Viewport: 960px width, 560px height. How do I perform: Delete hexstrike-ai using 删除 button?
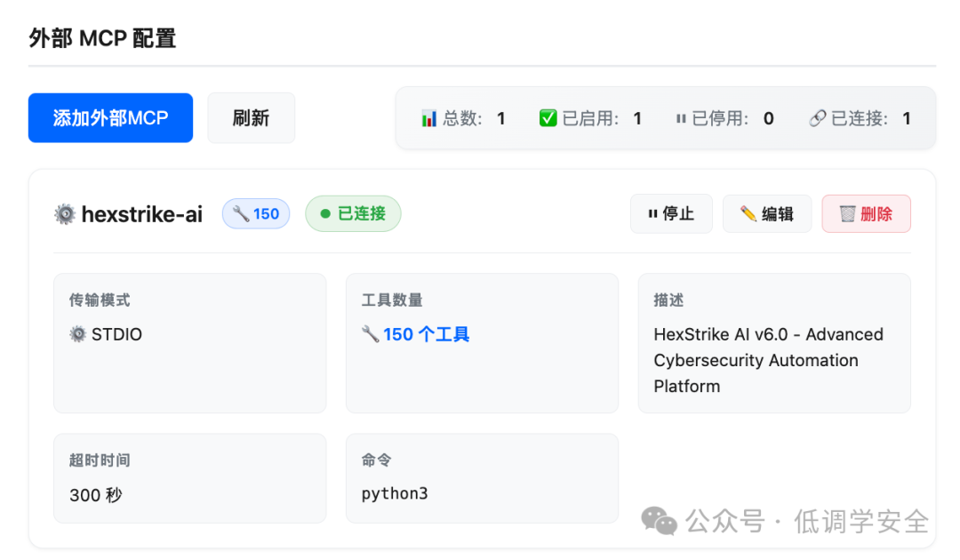click(867, 213)
